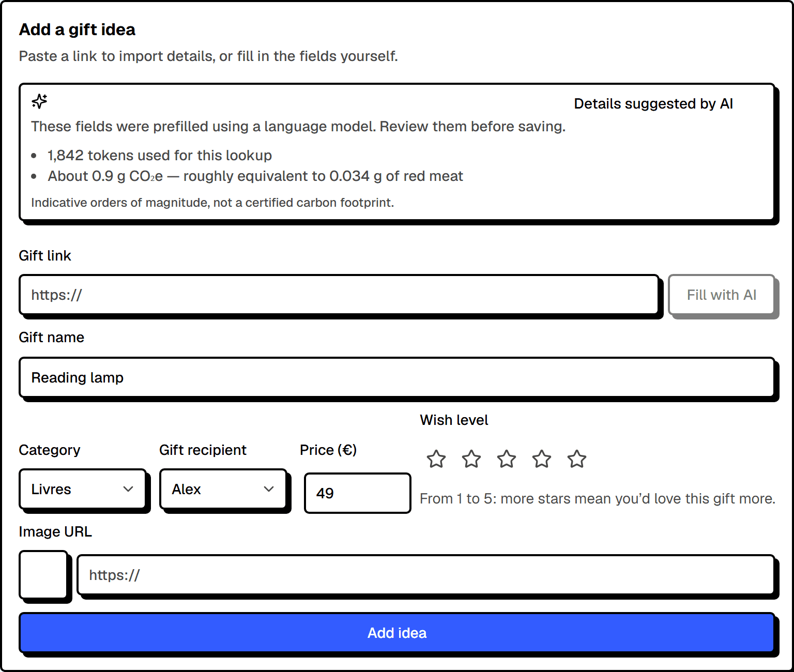Image resolution: width=794 pixels, height=672 pixels.
Task: Click the AI sparkle icon in the notice box
Action: click(39, 101)
